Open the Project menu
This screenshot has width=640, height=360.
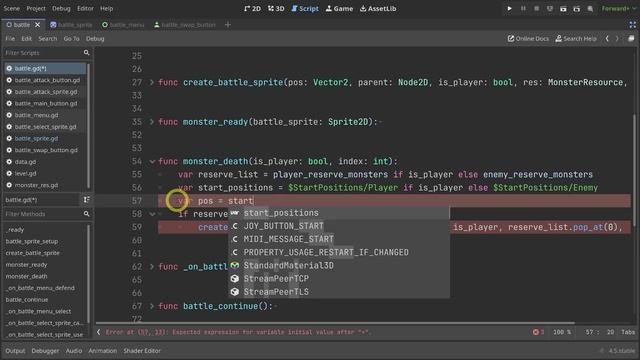pyautogui.click(x=36, y=9)
